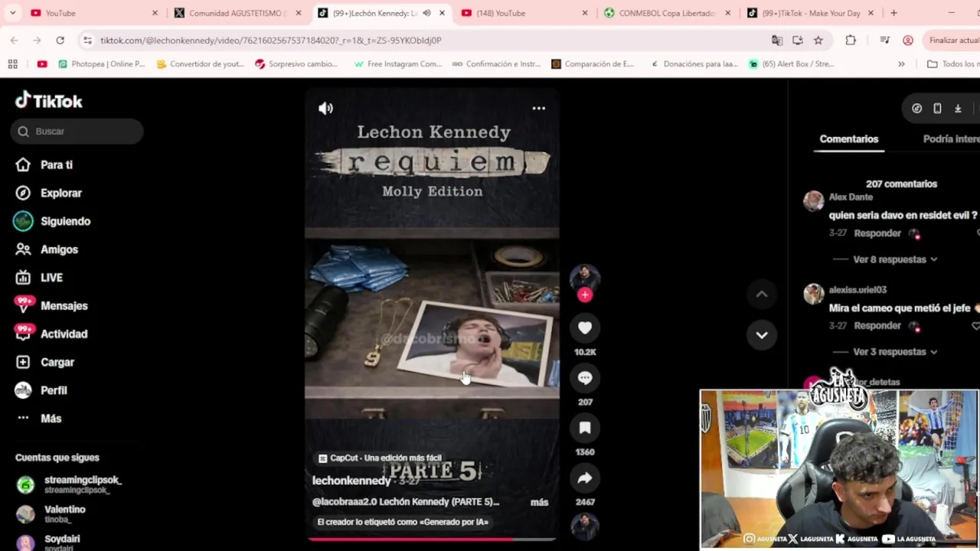The width and height of the screenshot is (980, 551).
Task: Open the video three-dot options menu
Action: tap(539, 109)
